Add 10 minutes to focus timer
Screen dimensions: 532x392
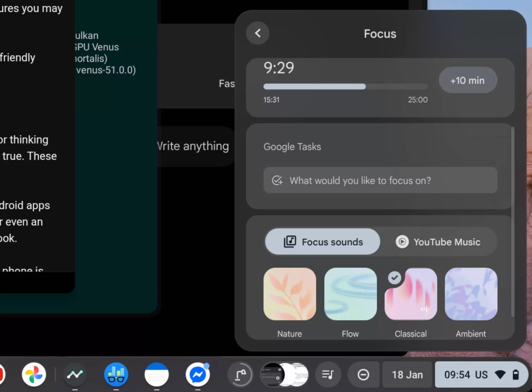coord(467,80)
